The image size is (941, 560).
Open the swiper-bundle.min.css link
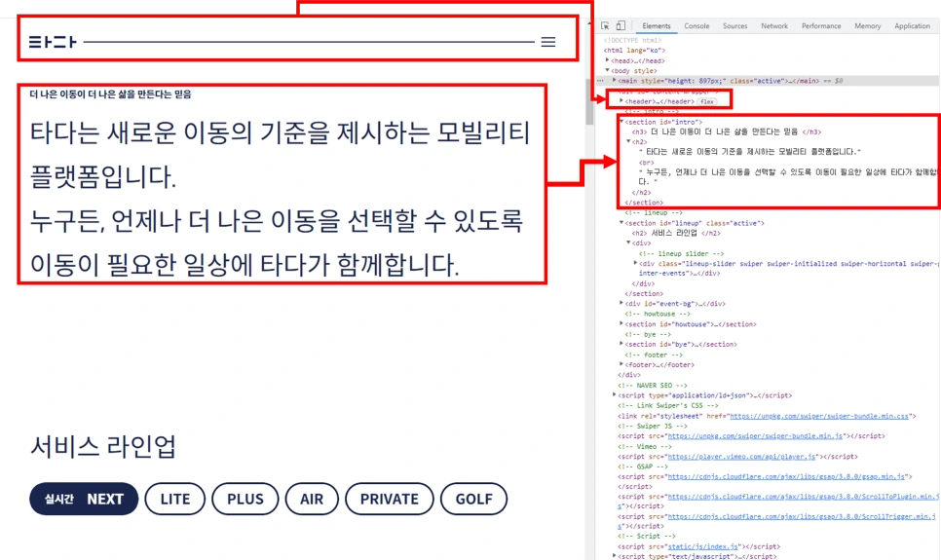click(819, 415)
